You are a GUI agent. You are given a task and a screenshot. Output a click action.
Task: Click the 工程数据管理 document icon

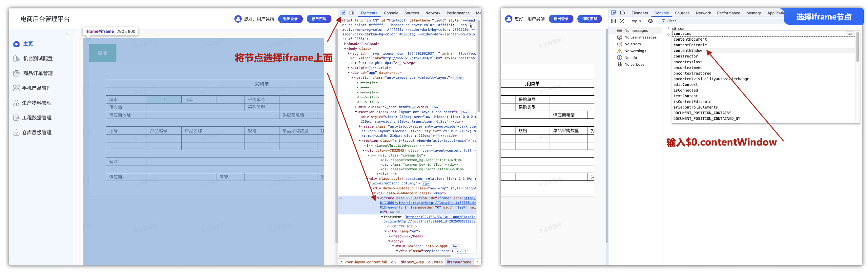(16, 118)
